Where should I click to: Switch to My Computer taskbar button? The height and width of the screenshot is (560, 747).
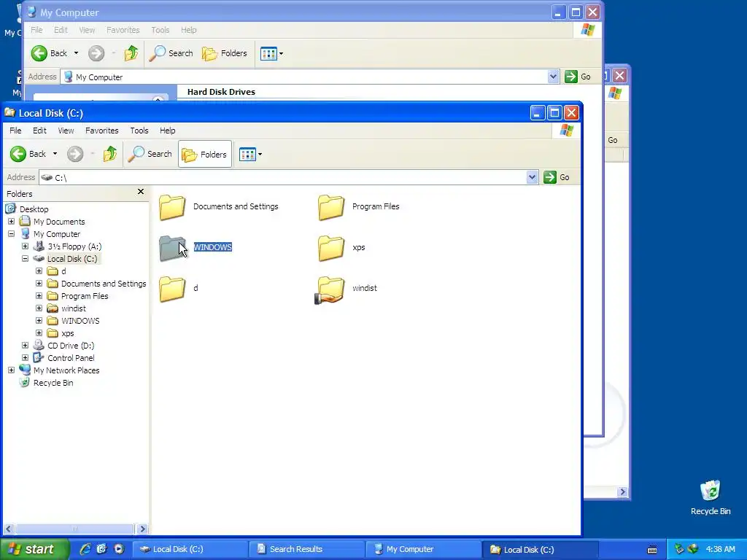(x=423, y=550)
